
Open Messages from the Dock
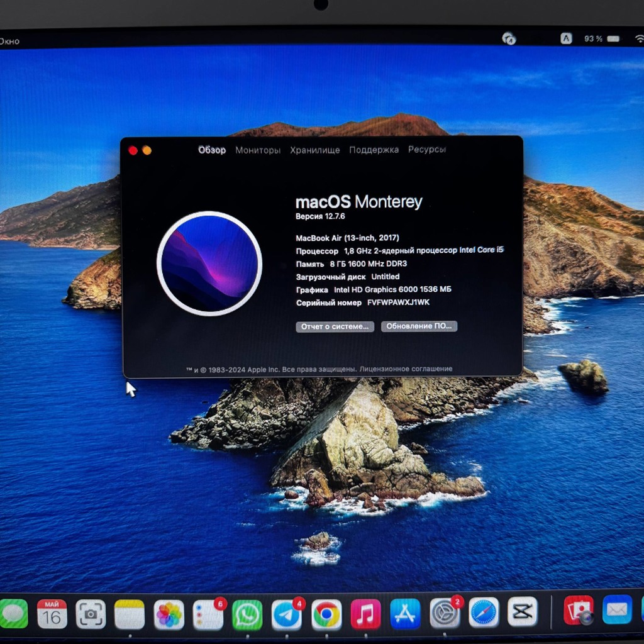tap(13, 614)
